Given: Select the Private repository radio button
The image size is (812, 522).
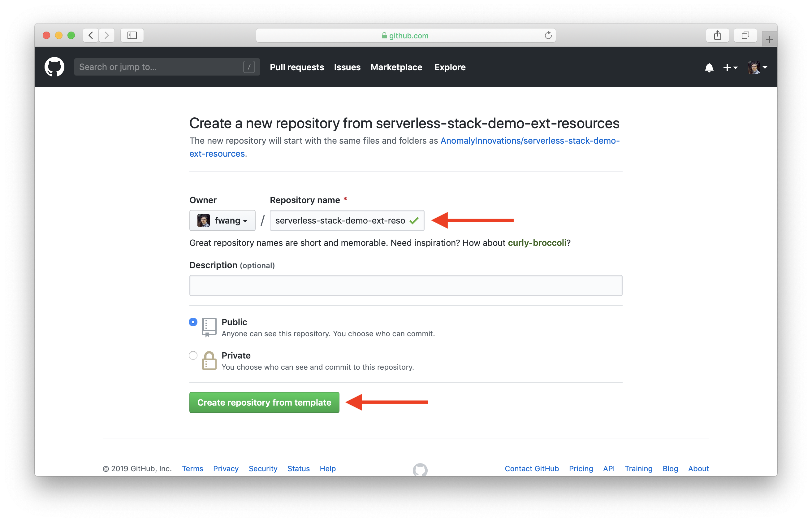Looking at the screenshot, I should tap(193, 355).
